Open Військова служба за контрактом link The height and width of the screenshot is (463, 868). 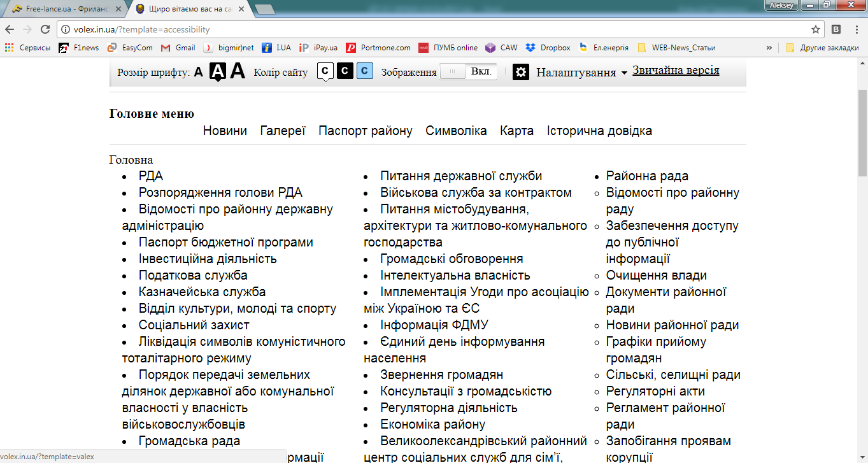(x=476, y=192)
